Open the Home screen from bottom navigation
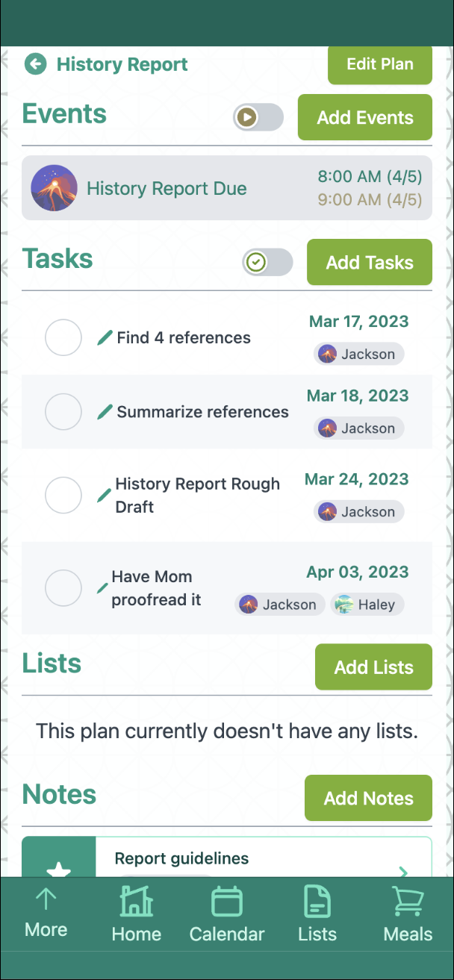 [x=136, y=914]
